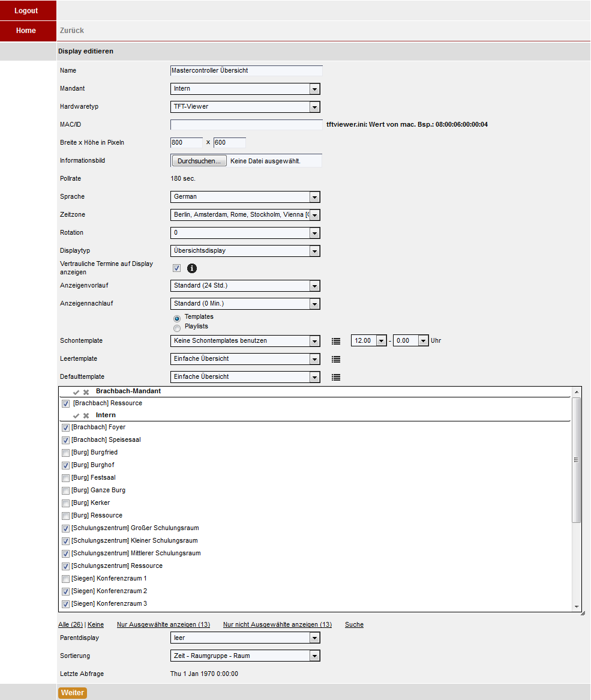
Task: Open the list icon next to Leertemplate
Action: coord(336,360)
